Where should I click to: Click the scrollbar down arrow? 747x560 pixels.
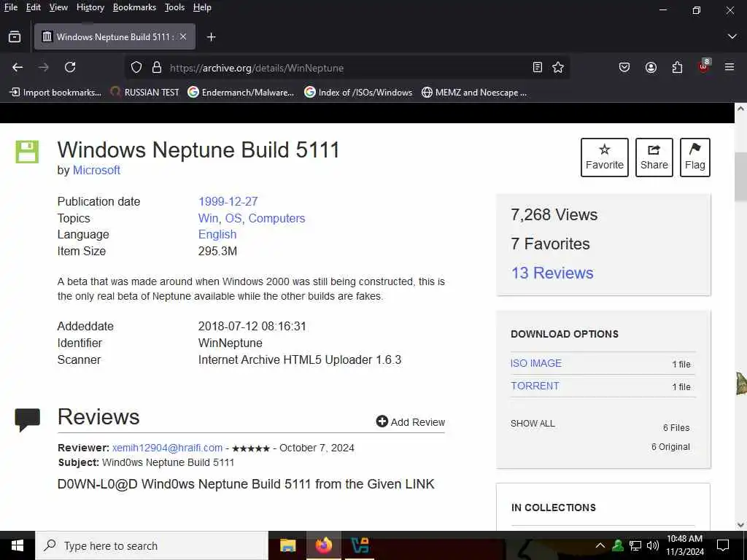coord(740,525)
